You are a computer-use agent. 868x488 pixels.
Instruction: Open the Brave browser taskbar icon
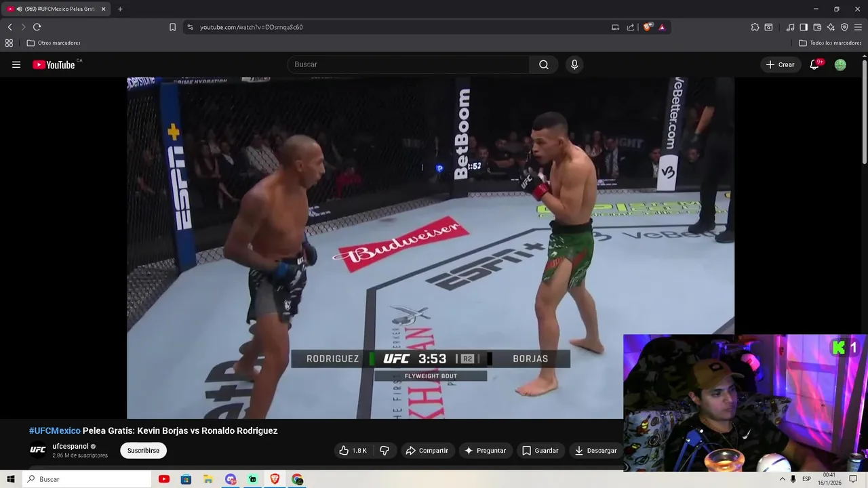click(x=275, y=479)
